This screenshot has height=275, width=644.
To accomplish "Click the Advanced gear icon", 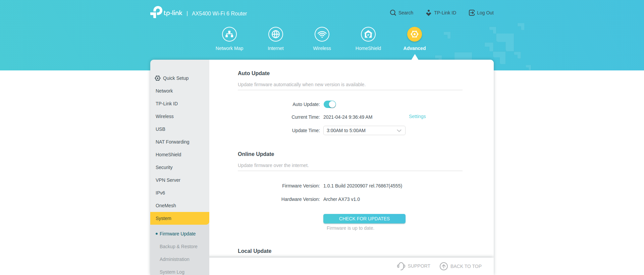I will pyautogui.click(x=415, y=34).
